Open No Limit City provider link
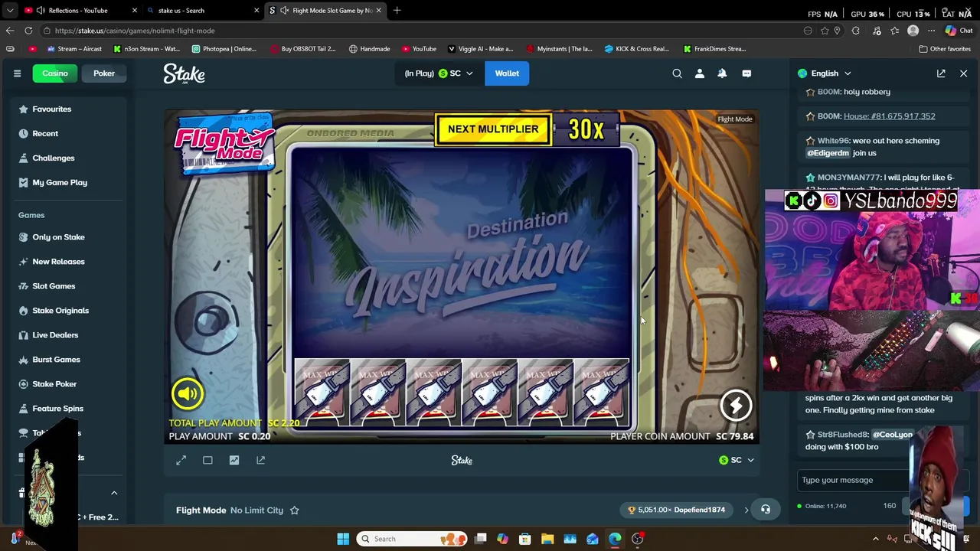980x551 pixels. 256,510
